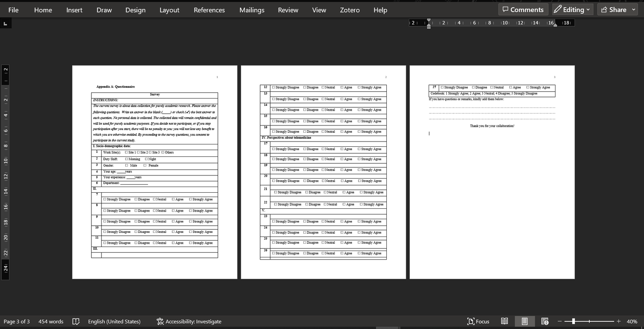
Task: Click the zoom slider handle
Action: click(x=574, y=321)
